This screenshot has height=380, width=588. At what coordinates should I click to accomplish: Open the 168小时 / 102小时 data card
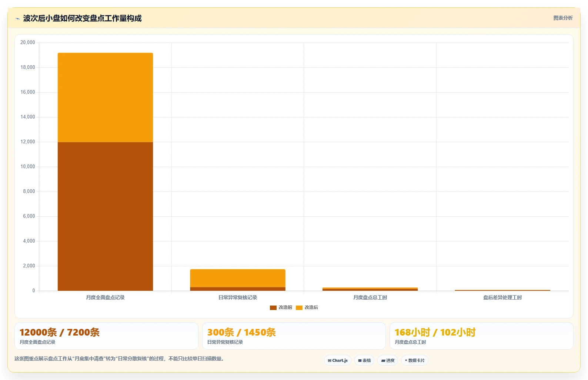481,336
